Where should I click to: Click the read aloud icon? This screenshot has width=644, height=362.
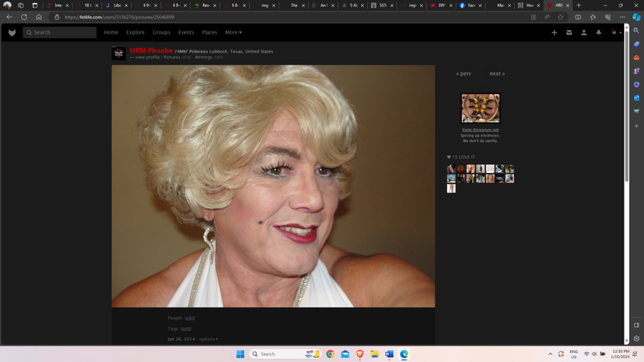pos(547,17)
